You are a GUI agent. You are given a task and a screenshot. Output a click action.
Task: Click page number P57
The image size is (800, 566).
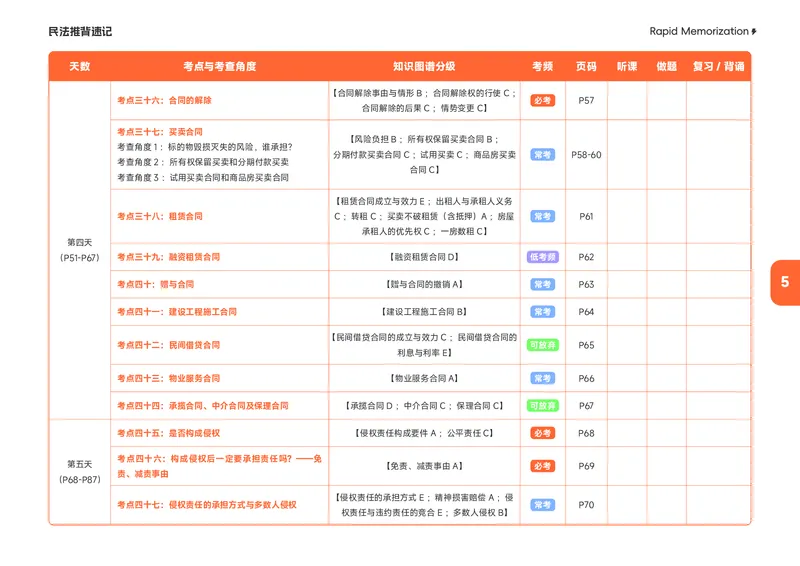[586, 101]
